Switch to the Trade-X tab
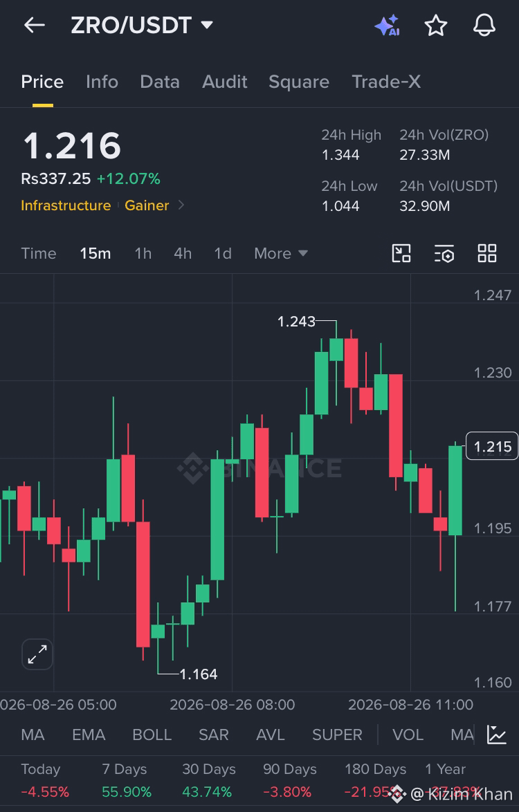This screenshot has width=519, height=812. 386,82
